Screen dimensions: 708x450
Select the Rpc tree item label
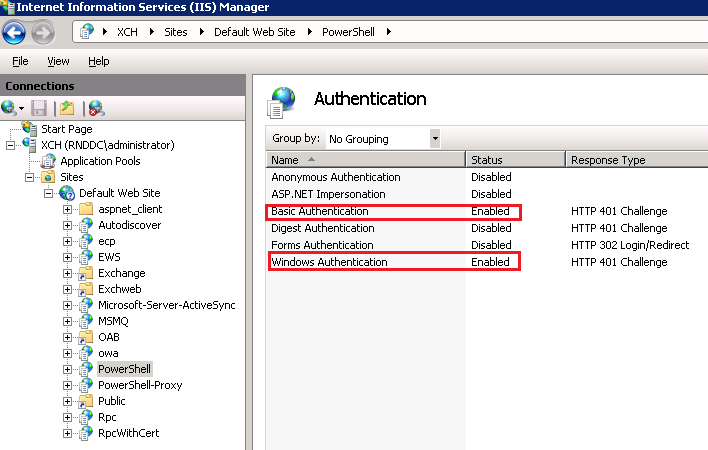[x=107, y=418]
